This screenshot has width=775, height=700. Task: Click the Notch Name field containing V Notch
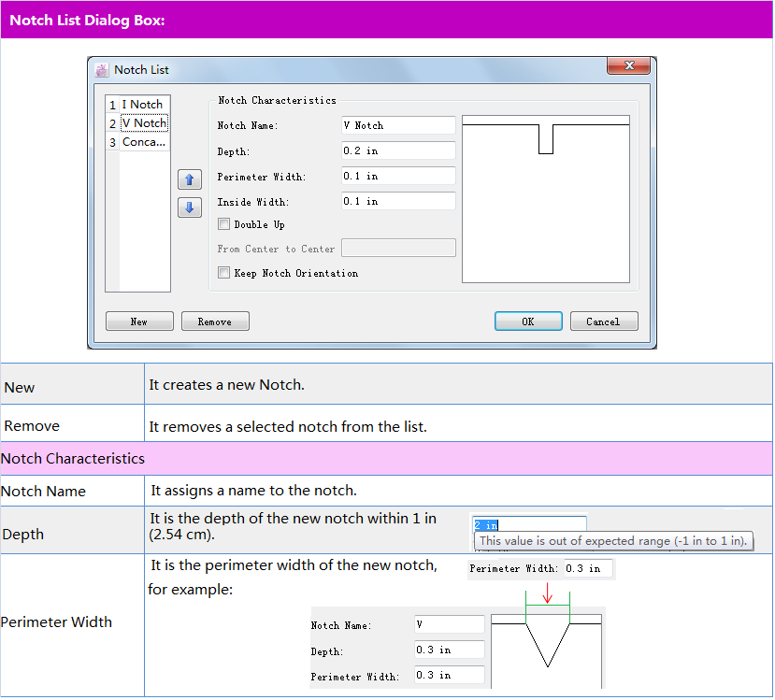tap(398, 125)
